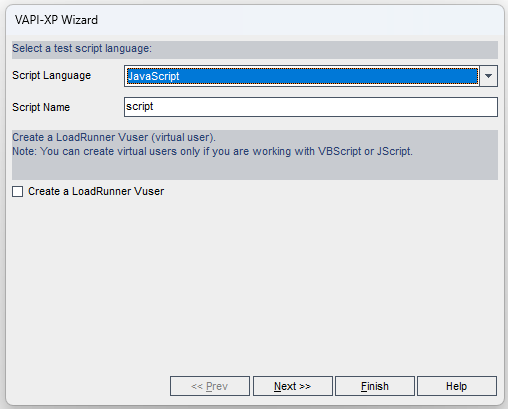
Task: Place cursor after the word script in field
Action: click(x=154, y=107)
